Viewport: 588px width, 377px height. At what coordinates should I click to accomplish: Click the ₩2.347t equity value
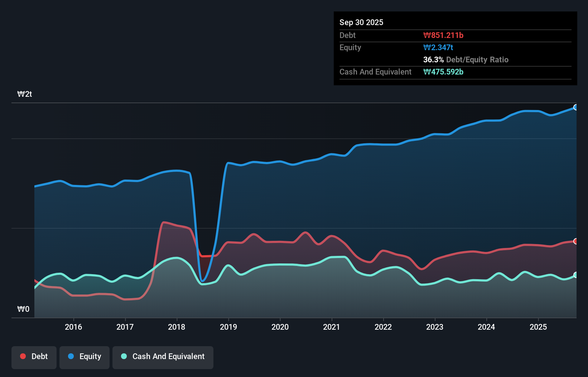(x=438, y=47)
